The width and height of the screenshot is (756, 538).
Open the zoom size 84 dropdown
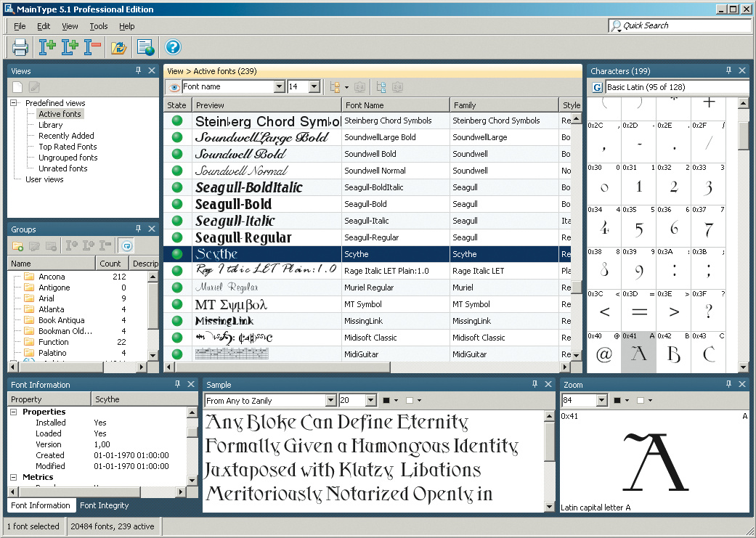(x=601, y=400)
